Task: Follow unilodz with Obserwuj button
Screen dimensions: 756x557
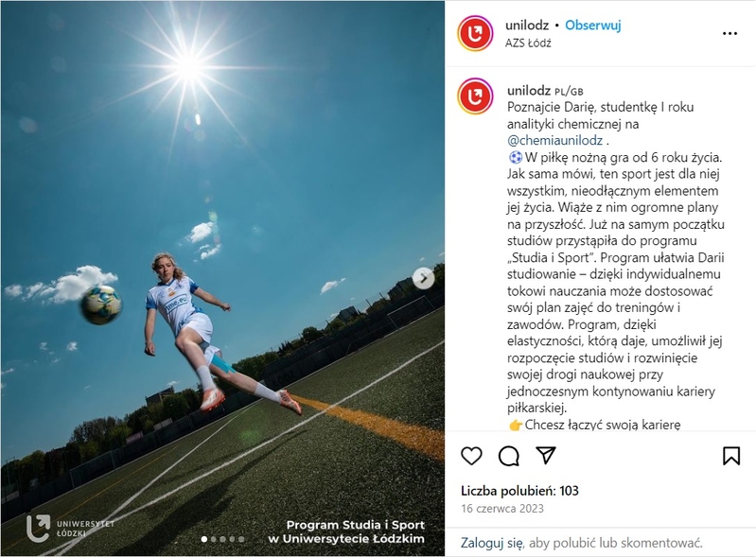Action: coord(593,25)
